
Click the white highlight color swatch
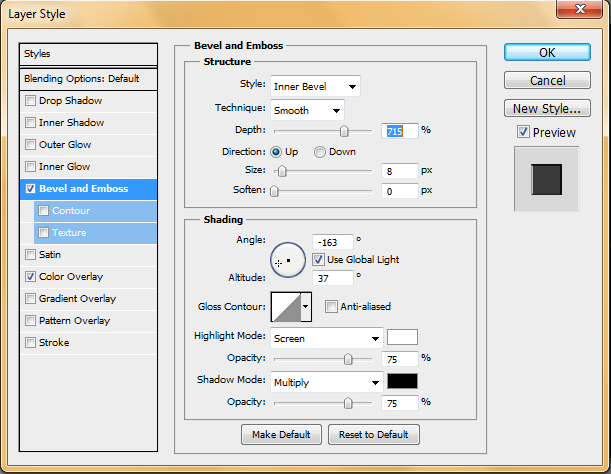tap(402, 337)
